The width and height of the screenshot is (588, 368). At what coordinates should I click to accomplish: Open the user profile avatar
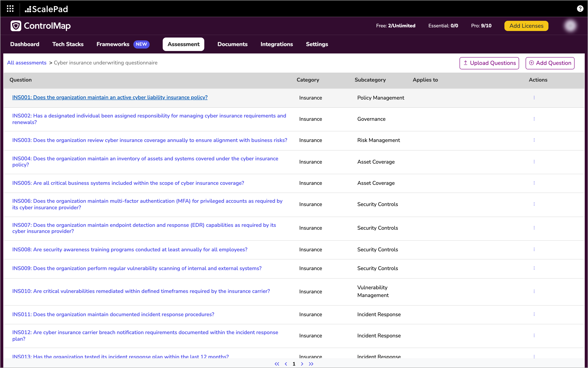[x=570, y=26]
